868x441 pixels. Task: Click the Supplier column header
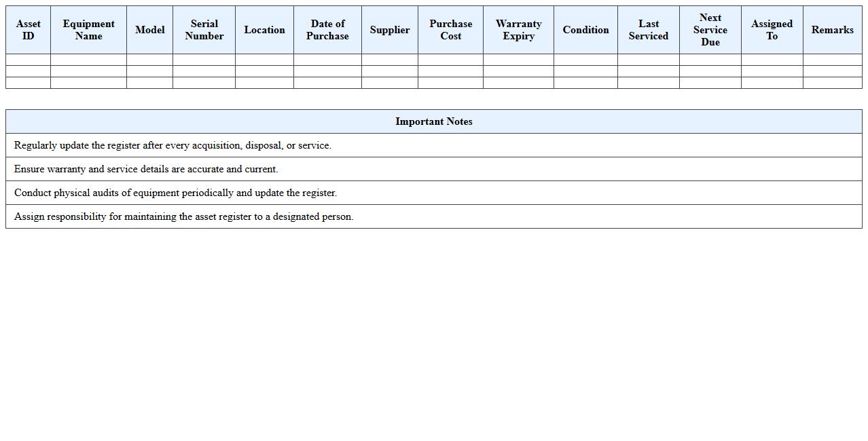pyautogui.click(x=389, y=30)
